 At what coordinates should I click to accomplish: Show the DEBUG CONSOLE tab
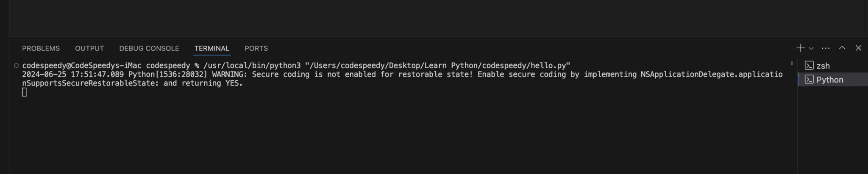(149, 48)
